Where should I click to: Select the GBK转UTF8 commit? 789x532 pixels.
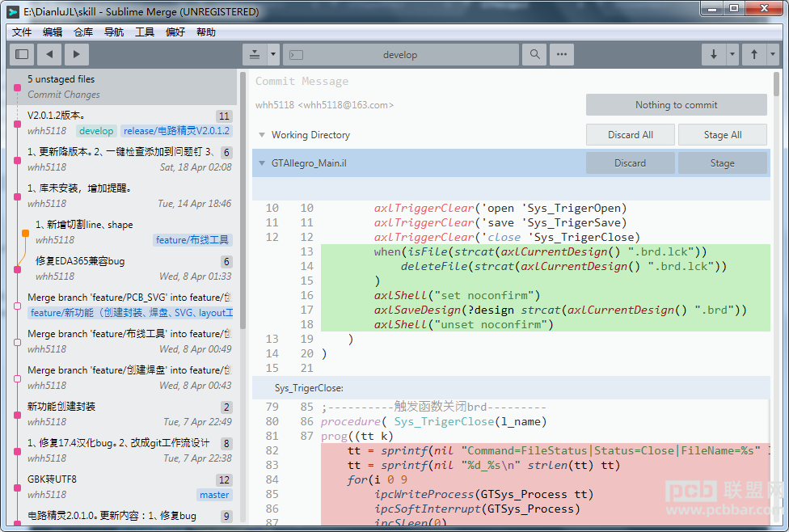122,487
